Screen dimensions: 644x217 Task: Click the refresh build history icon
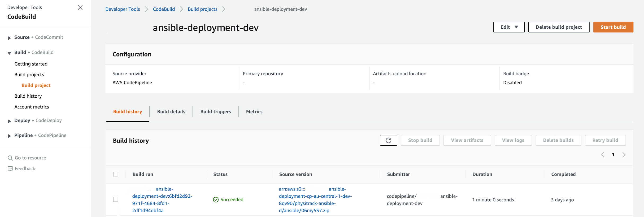pyautogui.click(x=388, y=140)
